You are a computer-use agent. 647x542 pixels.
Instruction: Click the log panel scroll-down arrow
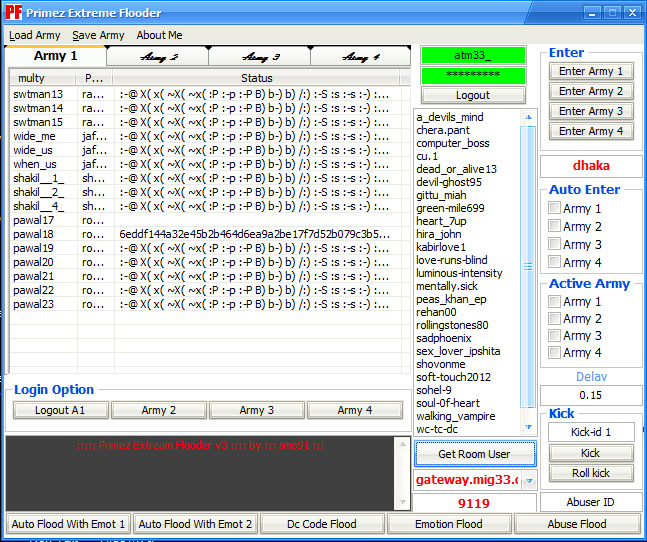click(x=402, y=502)
